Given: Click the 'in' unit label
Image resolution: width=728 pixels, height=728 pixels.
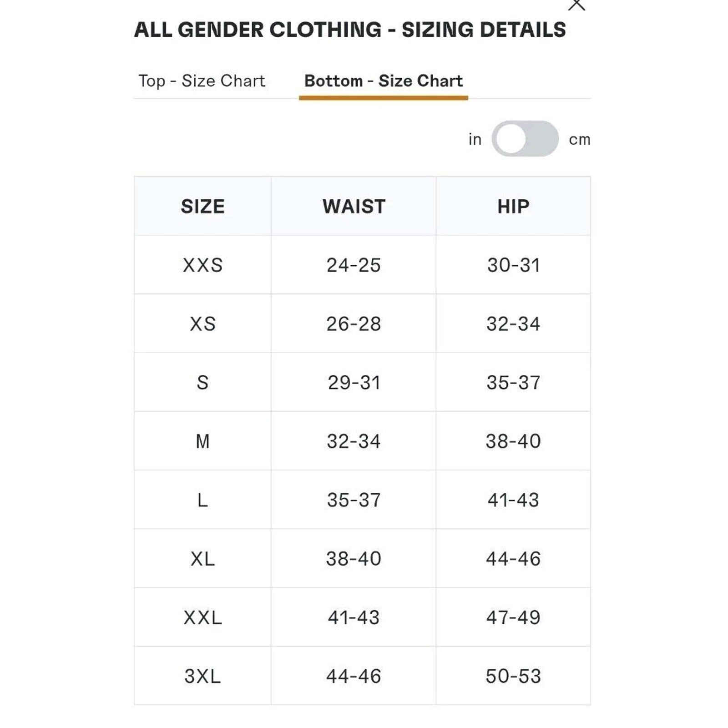Looking at the screenshot, I should point(475,139).
